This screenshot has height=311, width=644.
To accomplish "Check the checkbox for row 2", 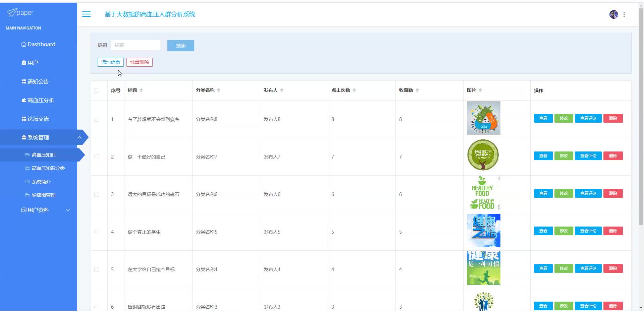I will (x=97, y=157).
